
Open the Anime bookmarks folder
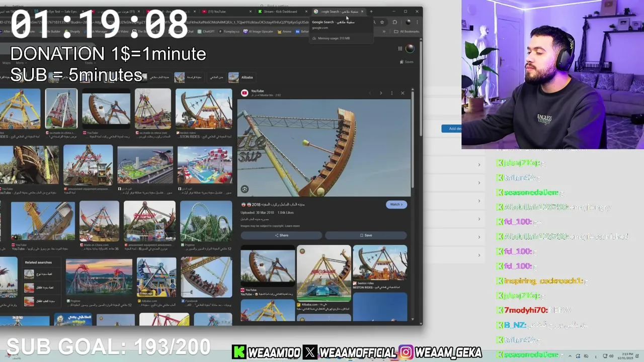[x=284, y=32]
